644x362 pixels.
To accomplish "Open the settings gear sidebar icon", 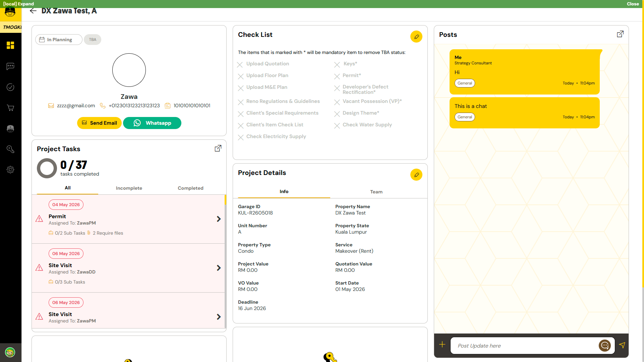I will pyautogui.click(x=10, y=170).
